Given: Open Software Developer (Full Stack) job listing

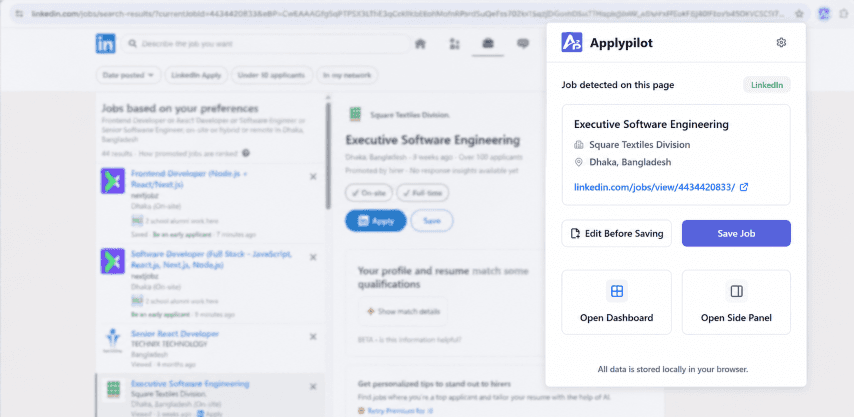Looking at the screenshot, I should click(x=211, y=260).
